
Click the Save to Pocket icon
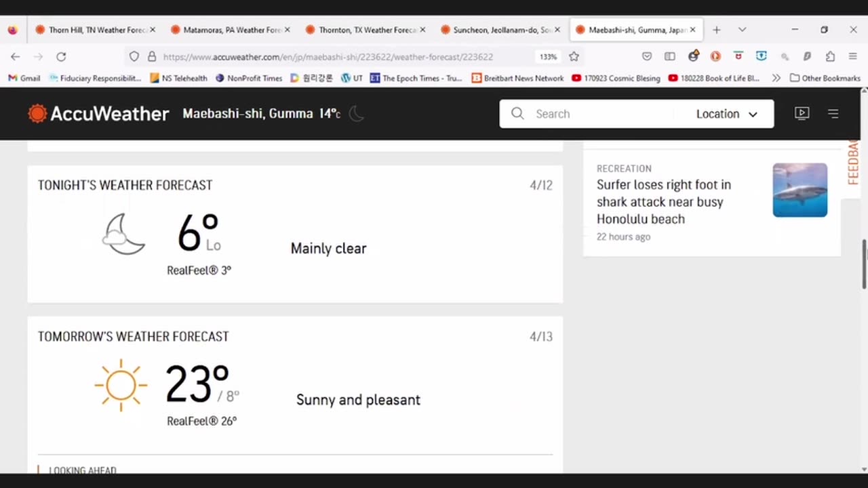coord(647,57)
